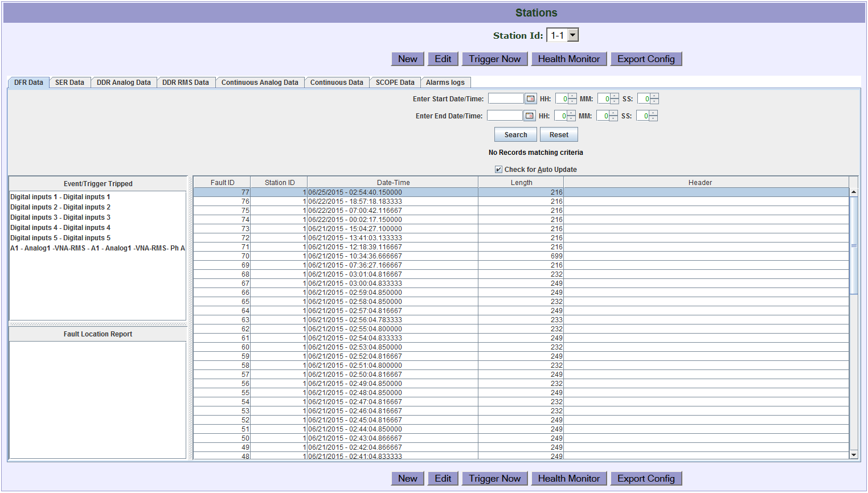This screenshot has width=868, height=493.
Task: Click the end HH spinner field
Action: pyautogui.click(x=560, y=116)
